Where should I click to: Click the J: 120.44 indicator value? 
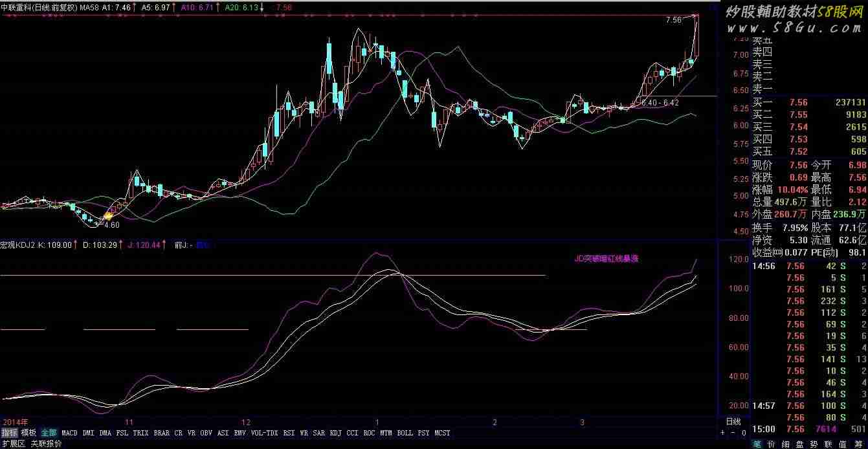pyautogui.click(x=144, y=245)
